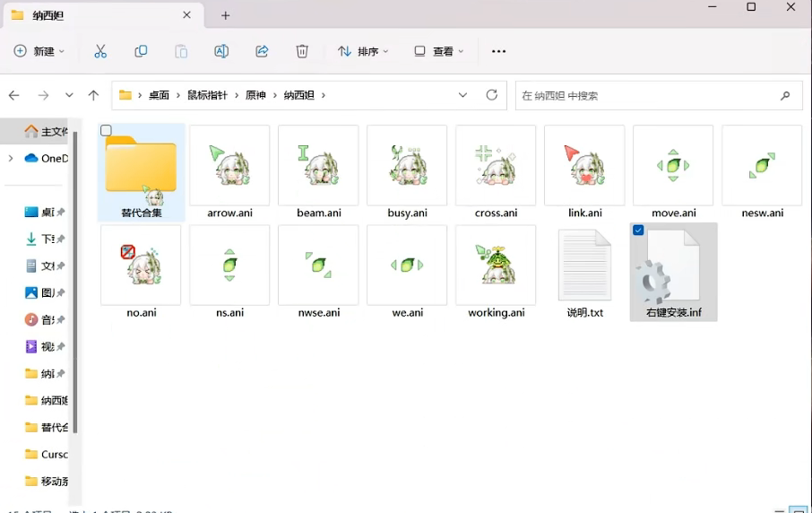Open the 新建 dropdown menu
The image size is (812, 513).
point(40,52)
